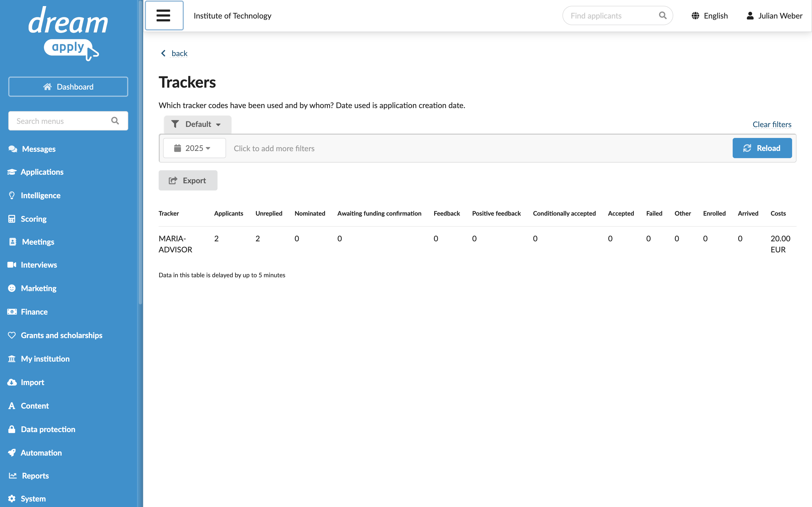Open the 2025 year dropdown
The image size is (812, 507).
[195, 148]
